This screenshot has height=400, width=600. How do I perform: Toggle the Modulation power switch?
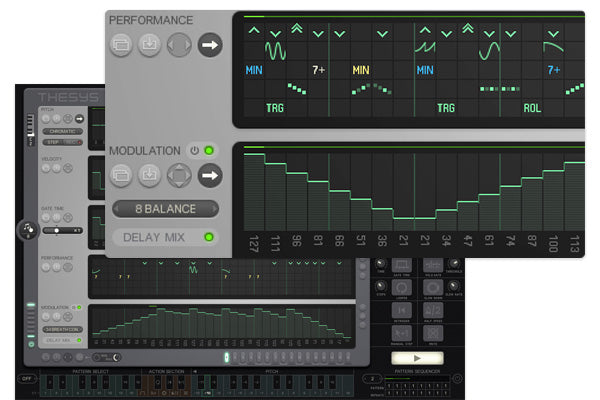pos(195,151)
